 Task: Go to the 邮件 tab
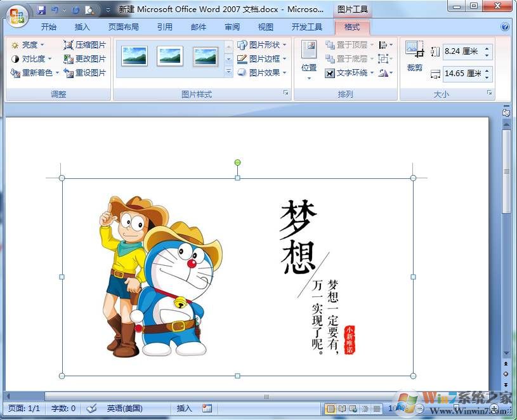[x=199, y=27]
